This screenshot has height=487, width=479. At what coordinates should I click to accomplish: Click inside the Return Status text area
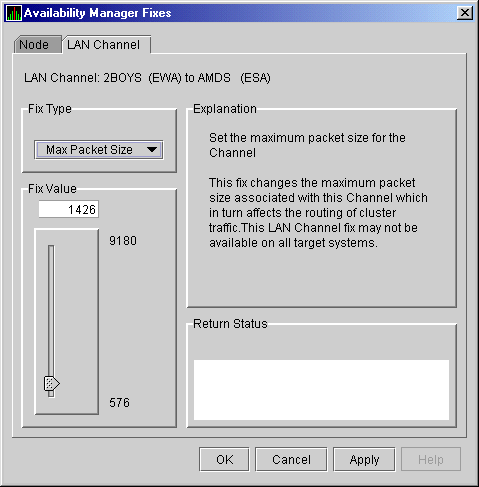(321, 390)
